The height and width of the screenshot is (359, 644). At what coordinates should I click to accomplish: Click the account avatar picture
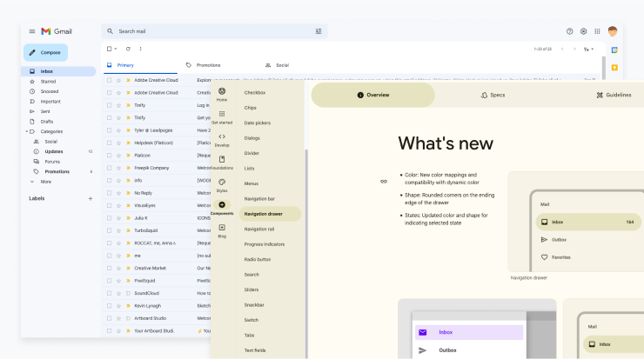[x=613, y=31]
